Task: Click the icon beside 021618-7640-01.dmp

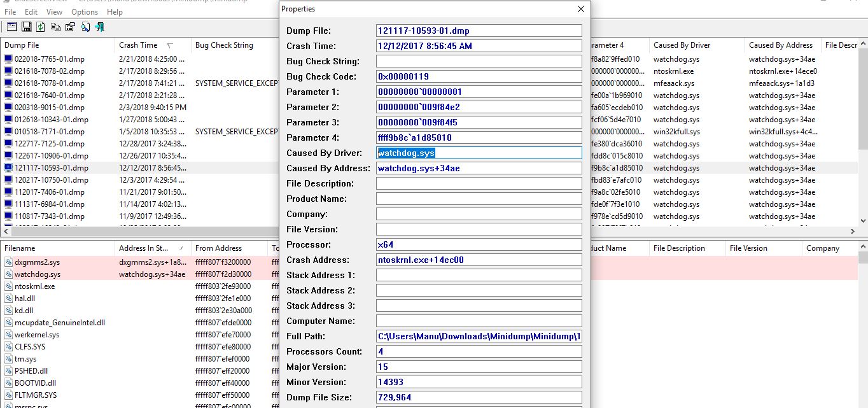Action: click(x=8, y=95)
